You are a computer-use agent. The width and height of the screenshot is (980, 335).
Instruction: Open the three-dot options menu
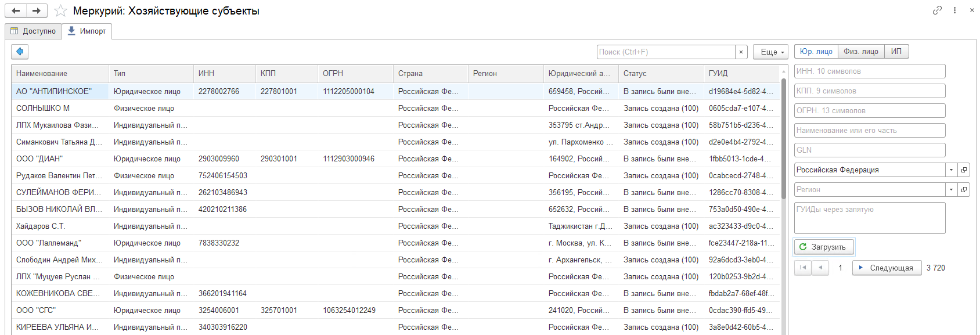pyautogui.click(x=954, y=10)
